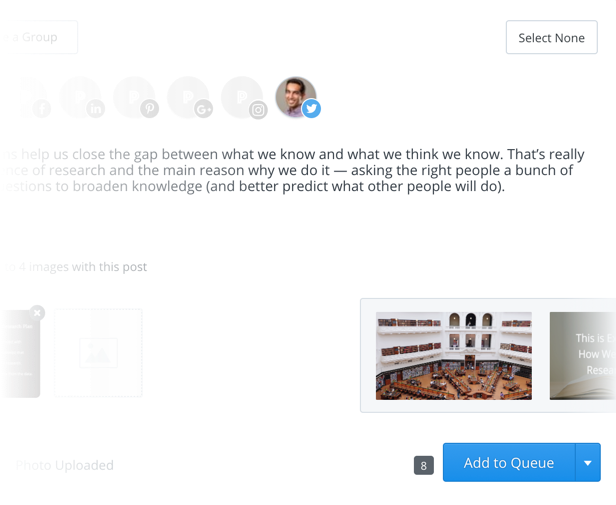Choose the library reading room thumbnail
Viewport: 616px width, 505px height.
pos(454,356)
